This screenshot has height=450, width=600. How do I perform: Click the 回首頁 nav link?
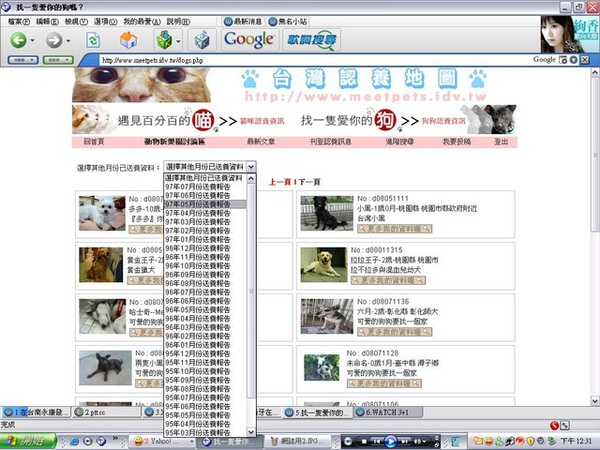94,142
